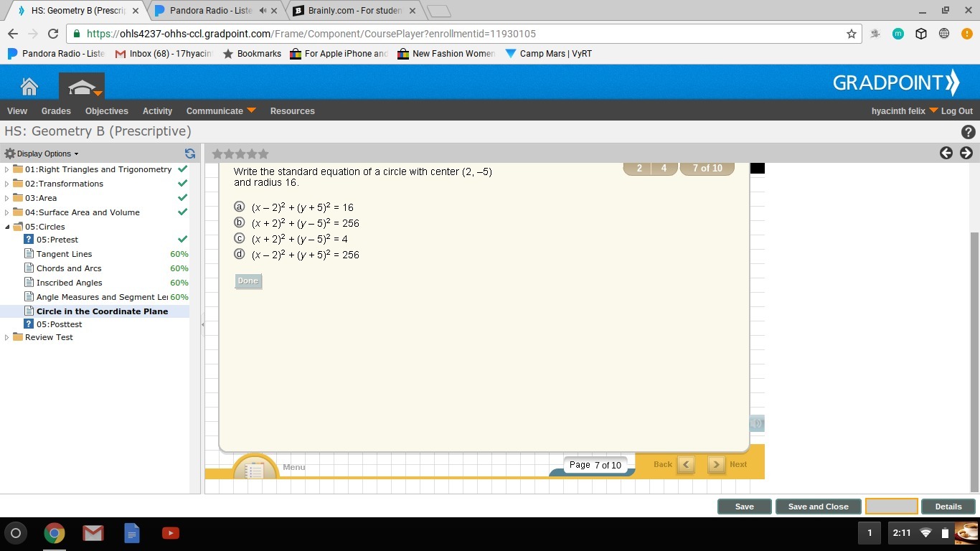Open the Display Options dropdown
The image size is (980, 551).
click(x=42, y=154)
